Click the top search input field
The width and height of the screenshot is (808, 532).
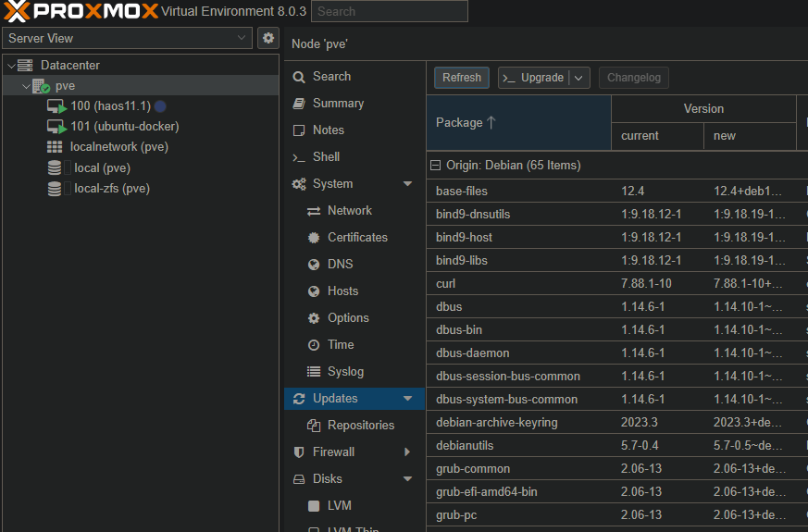[389, 11]
